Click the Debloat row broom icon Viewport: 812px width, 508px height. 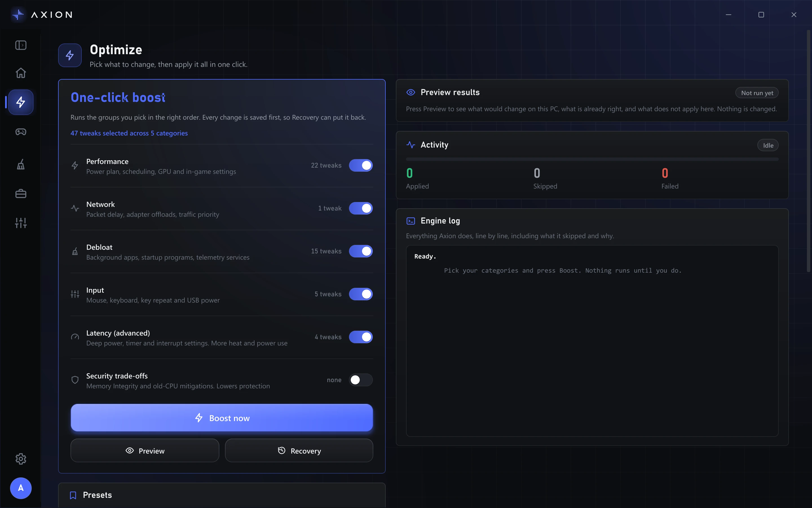point(75,251)
